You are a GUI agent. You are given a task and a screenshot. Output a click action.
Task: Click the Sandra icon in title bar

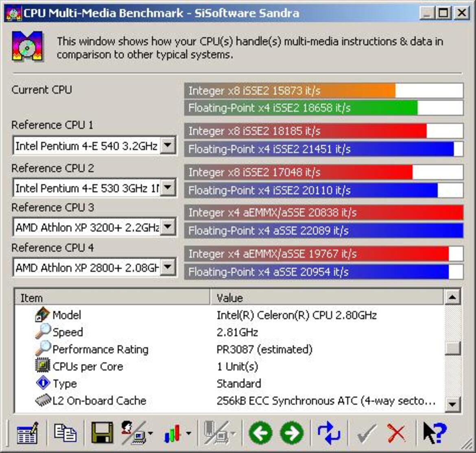[13, 13]
